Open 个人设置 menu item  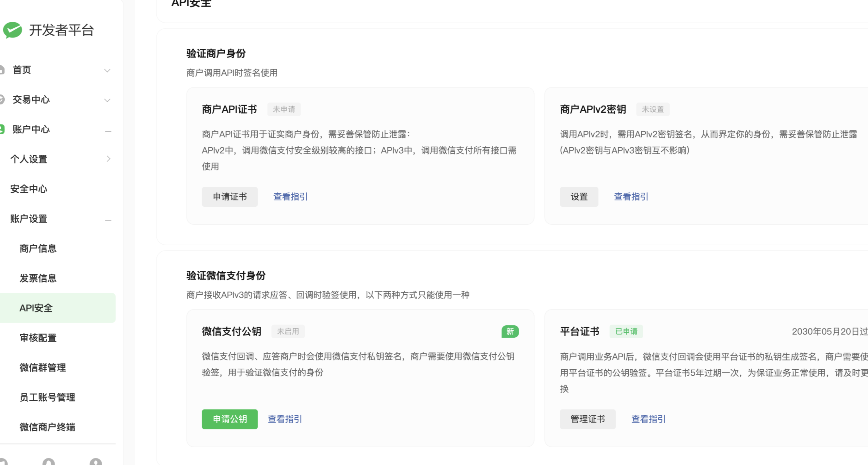29,159
